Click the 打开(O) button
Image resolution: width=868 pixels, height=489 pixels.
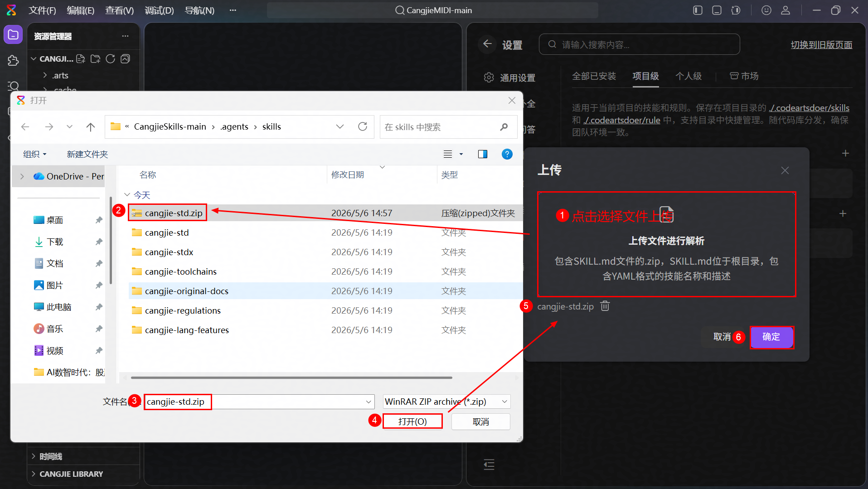(x=412, y=421)
